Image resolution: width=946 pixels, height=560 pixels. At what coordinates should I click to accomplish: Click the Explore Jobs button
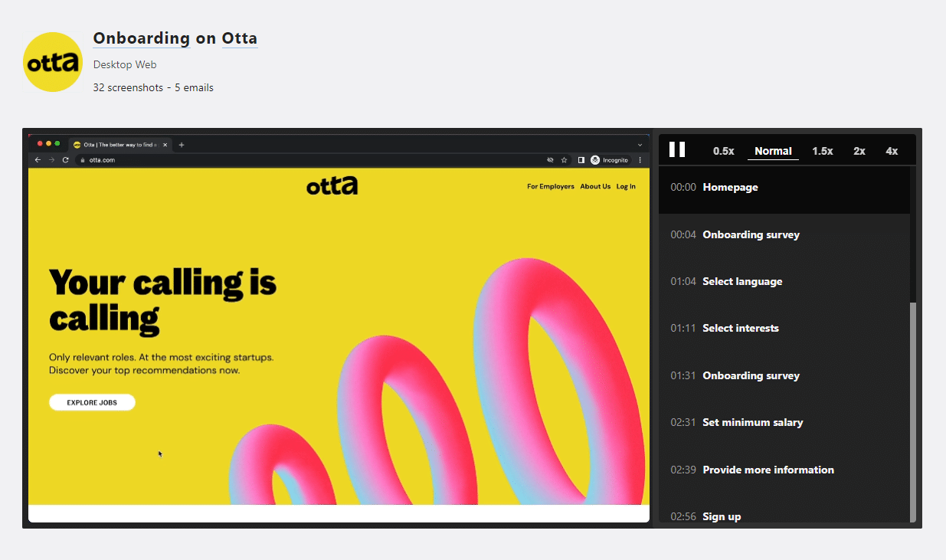92,402
